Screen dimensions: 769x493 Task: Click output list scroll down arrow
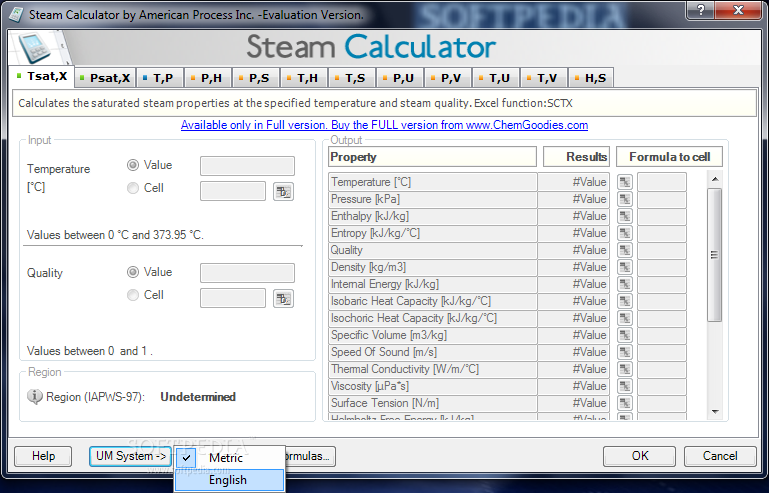click(x=715, y=412)
